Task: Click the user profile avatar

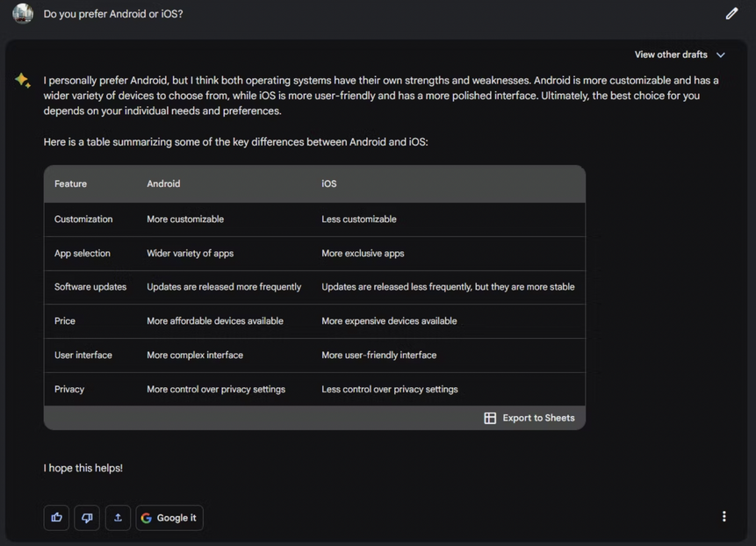Action: click(x=23, y=14)
